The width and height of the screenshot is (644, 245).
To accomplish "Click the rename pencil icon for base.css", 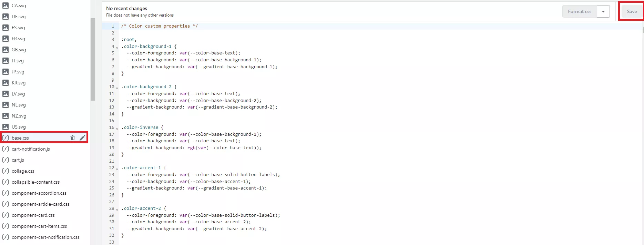I will pyautogui.click(x=82, y=138).
